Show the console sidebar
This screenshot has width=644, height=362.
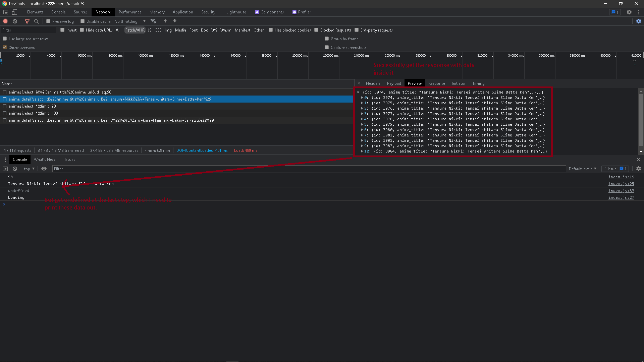tap(5, 169)
